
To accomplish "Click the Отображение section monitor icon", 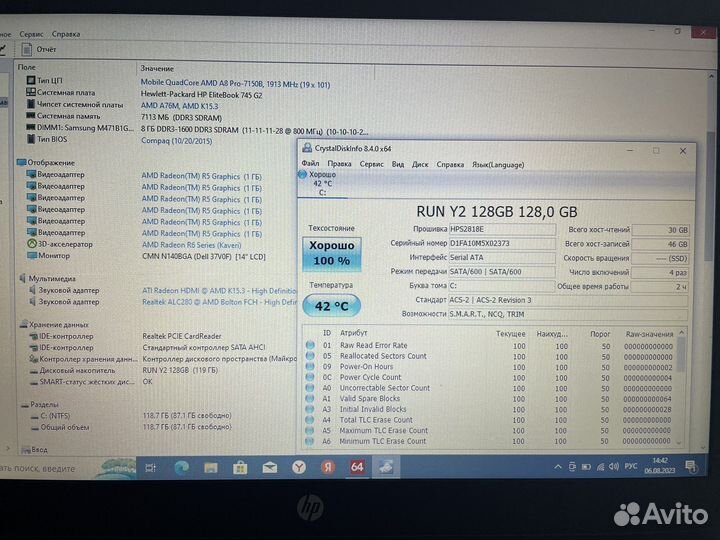I will pos(21,162).
